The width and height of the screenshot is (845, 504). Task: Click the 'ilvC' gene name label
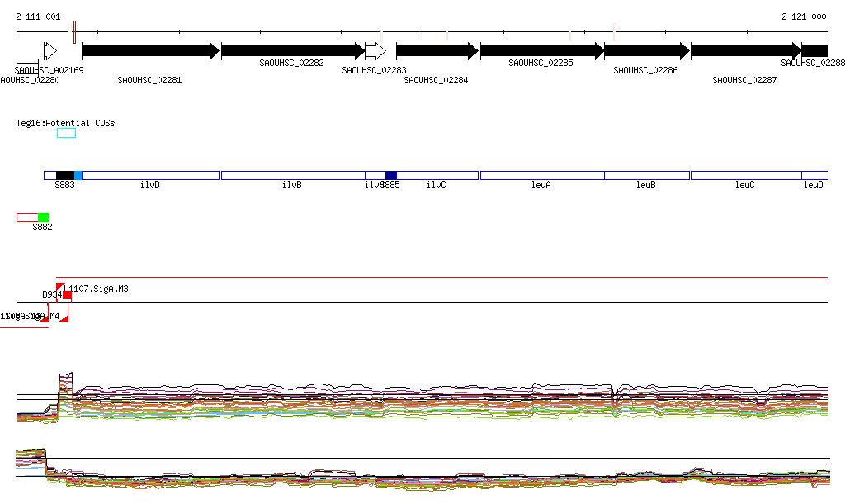coord(436,185)
